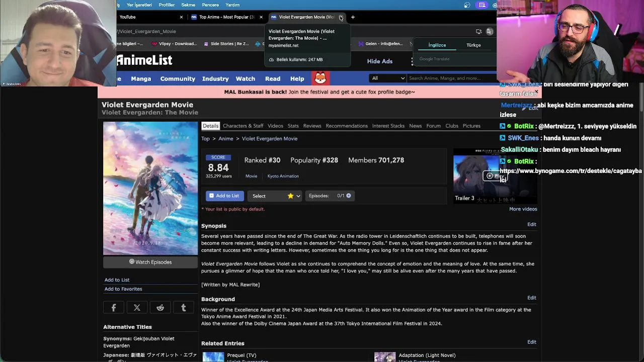The image size is (644, 362).
Task: Open the search category All dropdown
Action: 387,78
